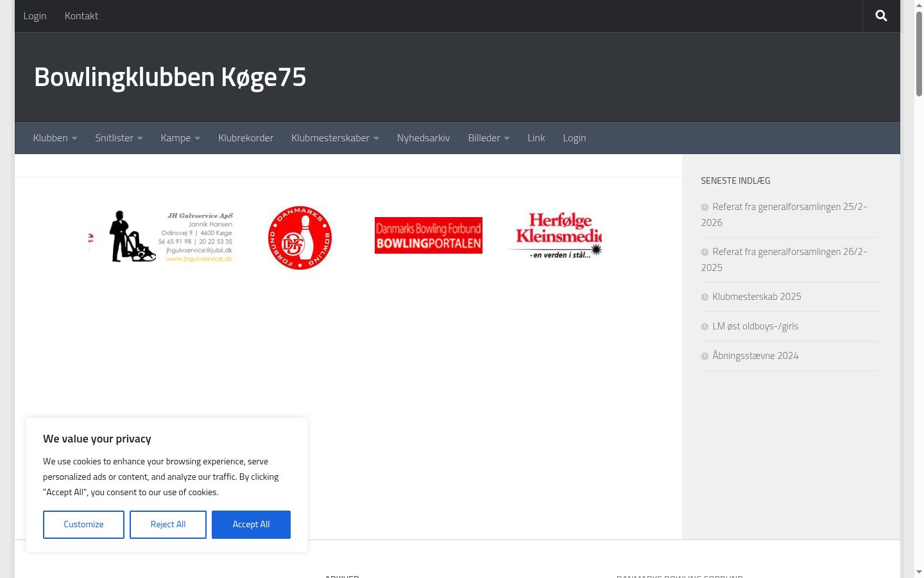Expand the Kampe dropdown menu
This screenshot has width=924, height=578.
(180, 138)
